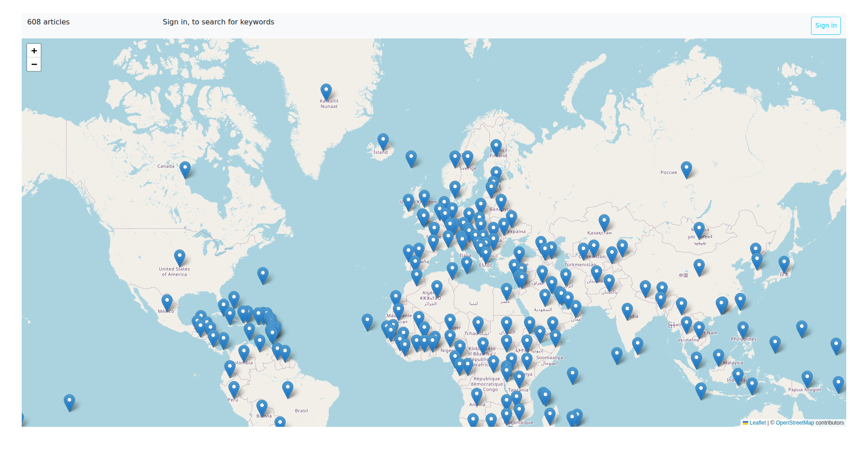Select the marker near México
Screen dimensions: 868x449
(166, 300)
